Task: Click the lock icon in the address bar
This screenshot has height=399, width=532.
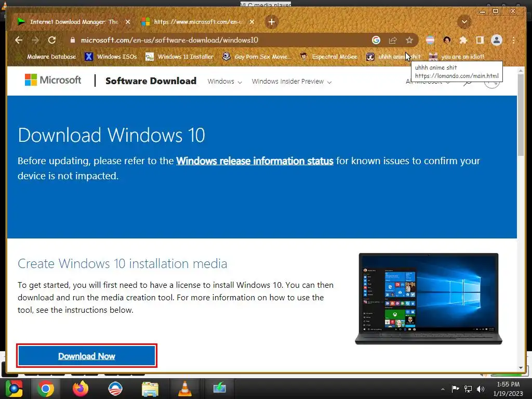Action: click(x=72, y=40)
